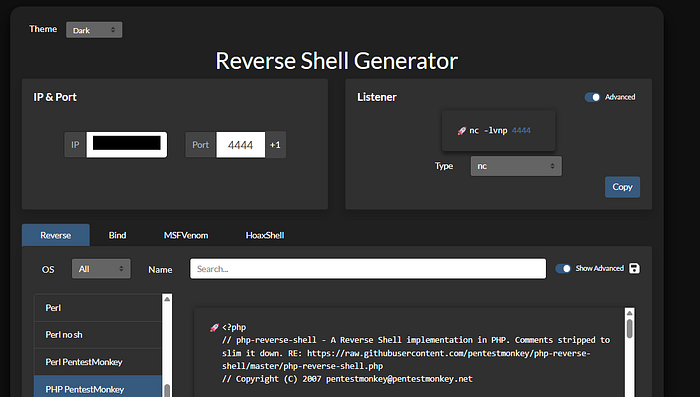
Task: Click the shell list scrollbar thumb
Action: pos(167,391)
